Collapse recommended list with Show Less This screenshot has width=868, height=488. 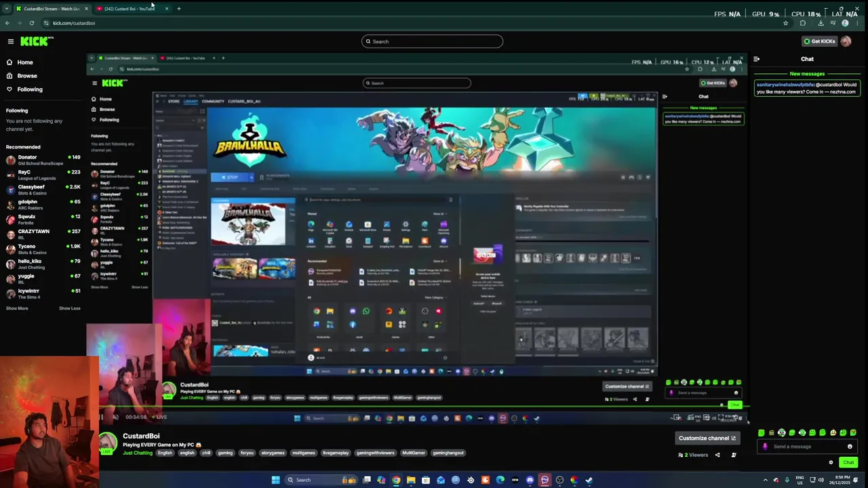[69, 308]
